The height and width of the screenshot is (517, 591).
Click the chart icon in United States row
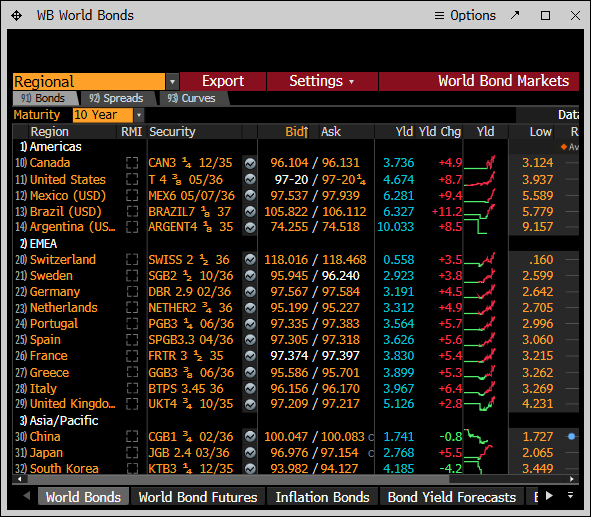click(x=250, y=180)
